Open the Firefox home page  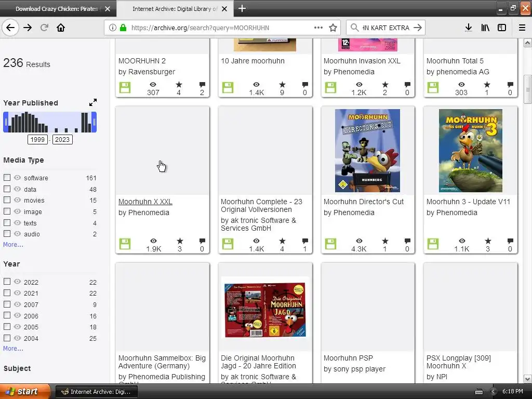pos(61,28)
